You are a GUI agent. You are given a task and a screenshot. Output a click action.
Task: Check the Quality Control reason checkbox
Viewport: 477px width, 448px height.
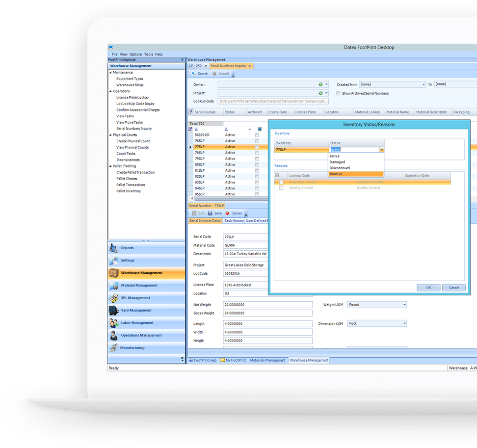point(281,187)
